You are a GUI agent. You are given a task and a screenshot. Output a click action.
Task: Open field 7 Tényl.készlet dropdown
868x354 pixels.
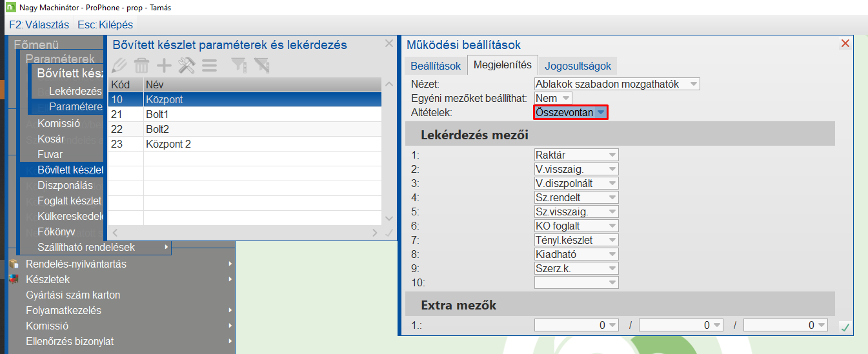pos(576,240)
